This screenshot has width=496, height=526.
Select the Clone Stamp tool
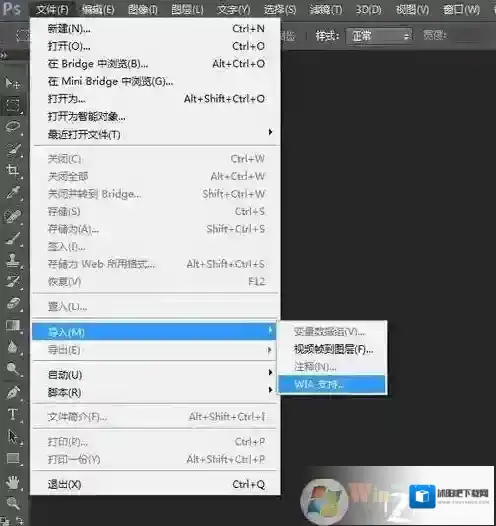click(x=13, y=260)
